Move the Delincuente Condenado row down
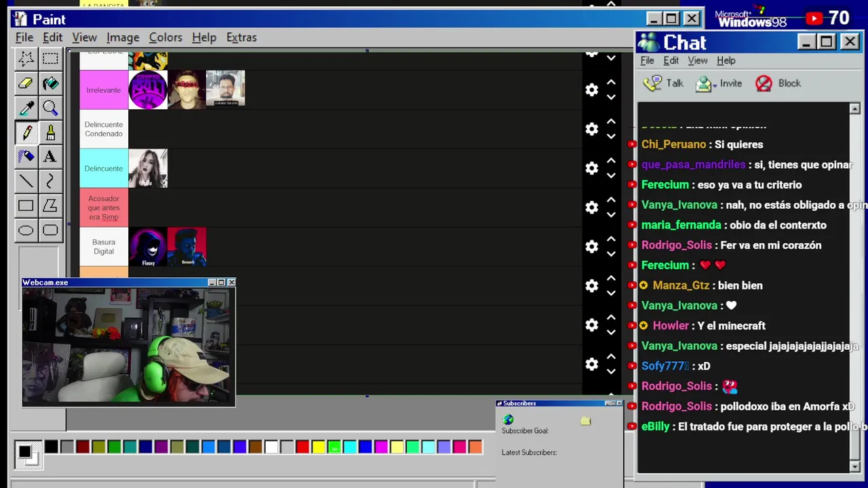This screenshot has height=488, width=868. (x=611, y=137)
